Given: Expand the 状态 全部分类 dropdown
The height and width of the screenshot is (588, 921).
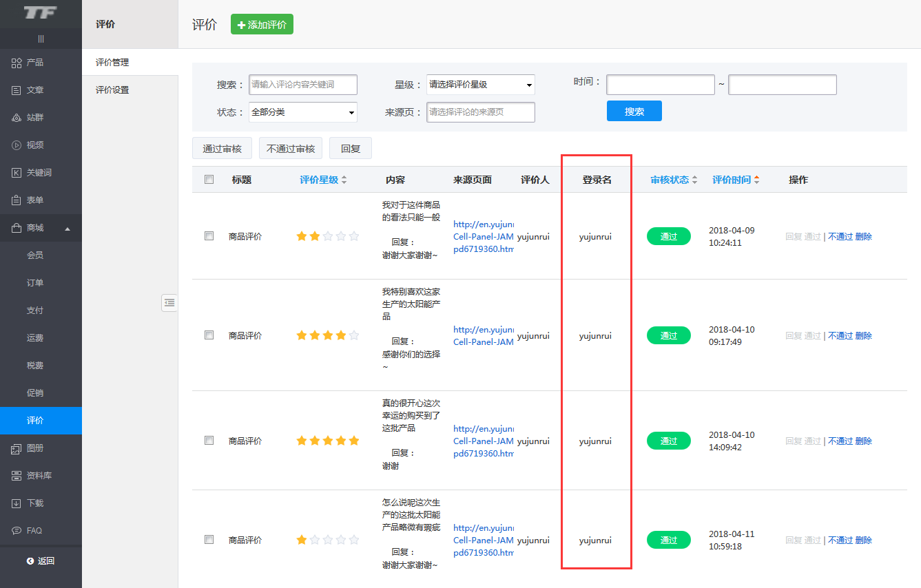Looking at the screenshot, I should click(x=302, y=112).
